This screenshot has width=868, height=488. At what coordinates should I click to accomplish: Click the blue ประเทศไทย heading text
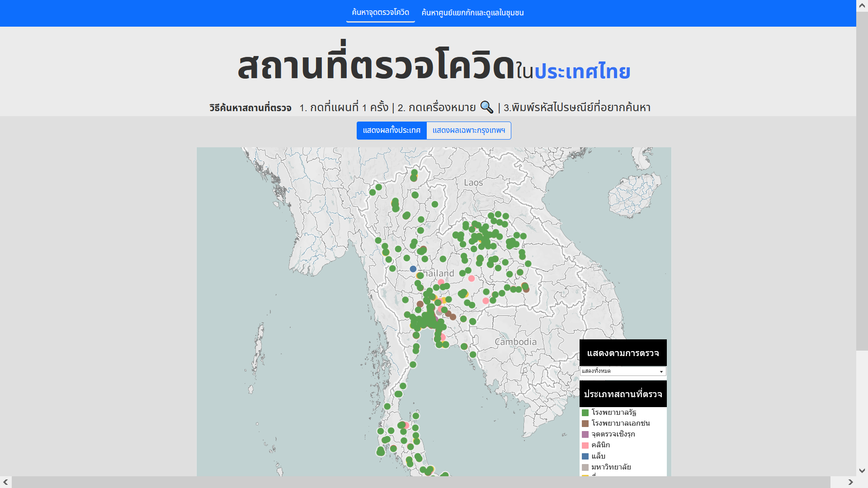pos(582,71)
